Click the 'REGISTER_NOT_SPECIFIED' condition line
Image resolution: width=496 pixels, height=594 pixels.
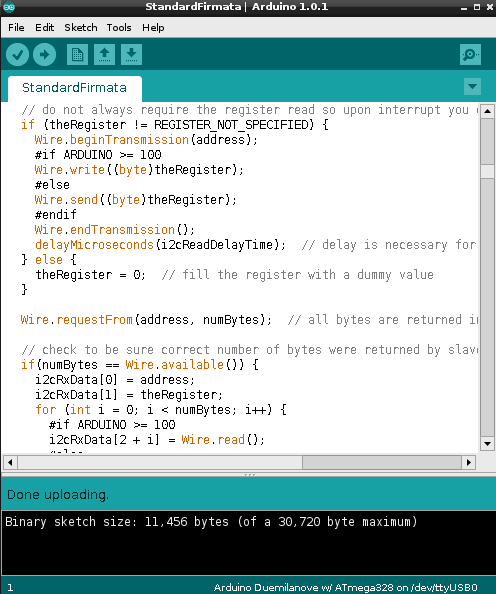(x=175, y=125)
